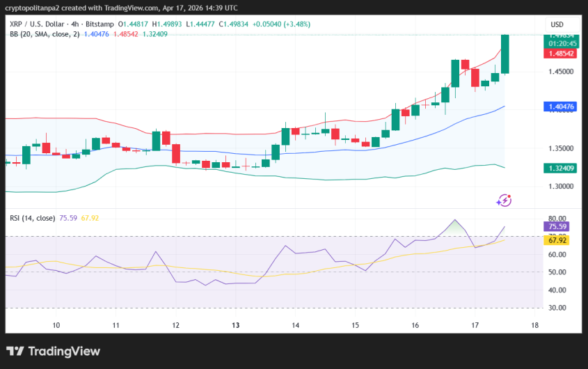Click the blue 1.40476 basis price tag

pos(559,107)
